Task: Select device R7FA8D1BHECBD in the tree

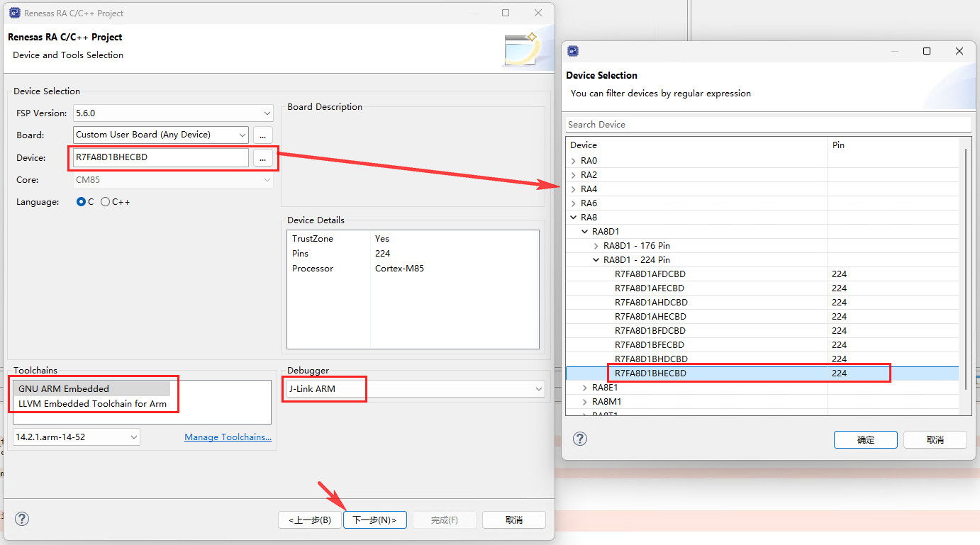Action: (x=650, y=373)
